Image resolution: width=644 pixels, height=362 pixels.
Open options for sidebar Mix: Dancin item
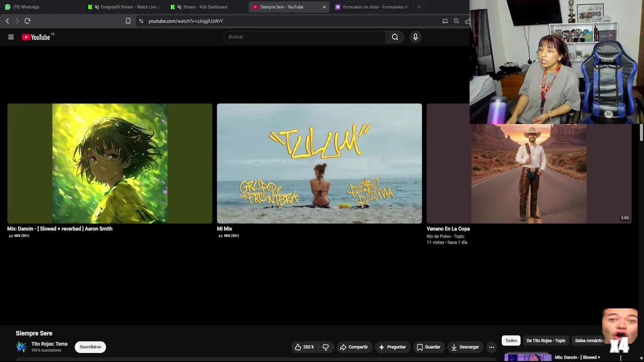click(x=621, y=358)
